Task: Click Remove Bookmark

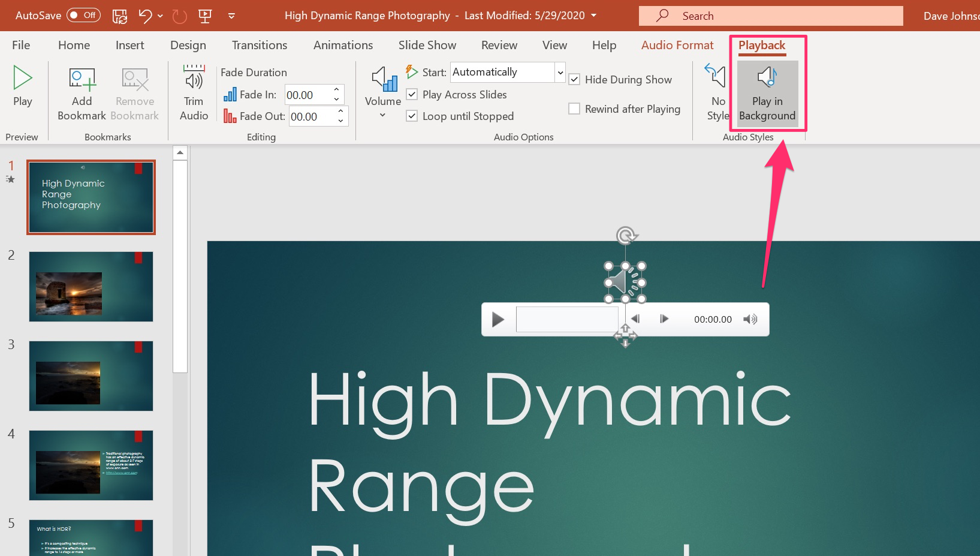Action: [135, 94]
